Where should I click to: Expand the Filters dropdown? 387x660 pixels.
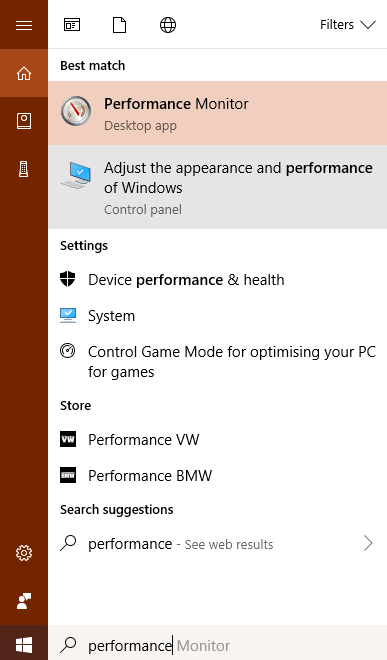pos(347,25)
